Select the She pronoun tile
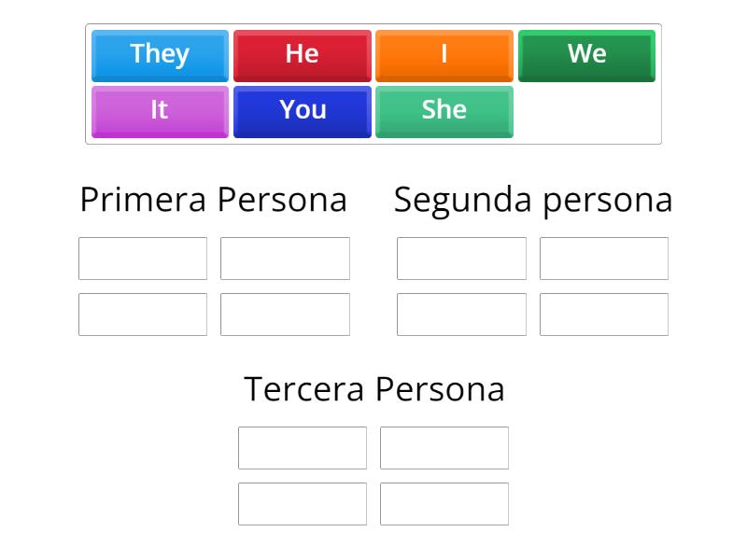 444,110
